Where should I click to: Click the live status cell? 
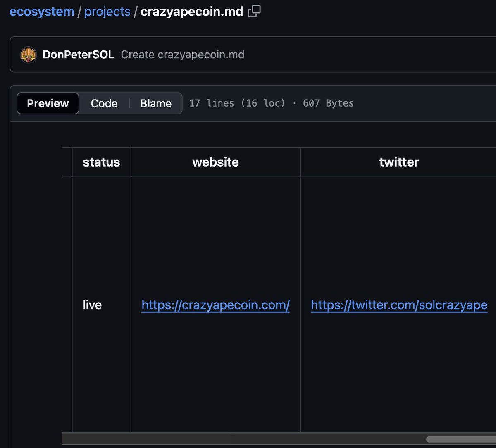[x=92, y=305]
